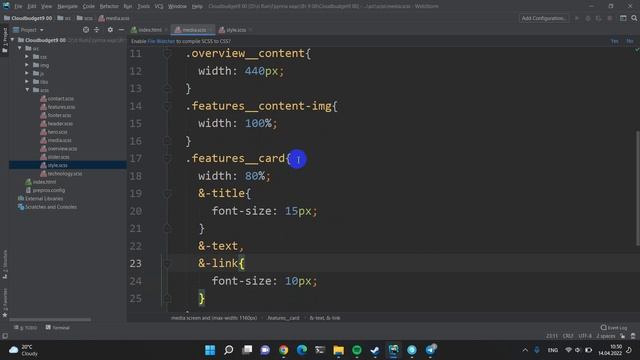Select technology.scss in the project tree

61,173
